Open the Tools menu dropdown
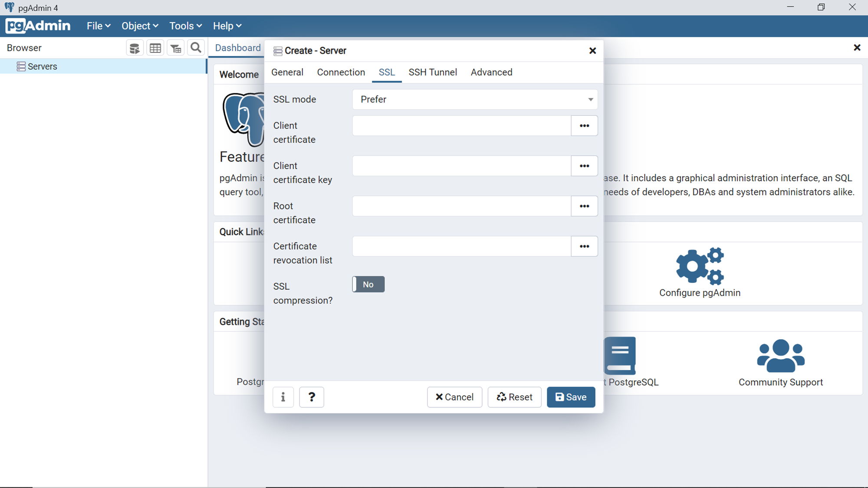Screen dimensions: 868x488 pyautogui.click(x=185, y=26)
